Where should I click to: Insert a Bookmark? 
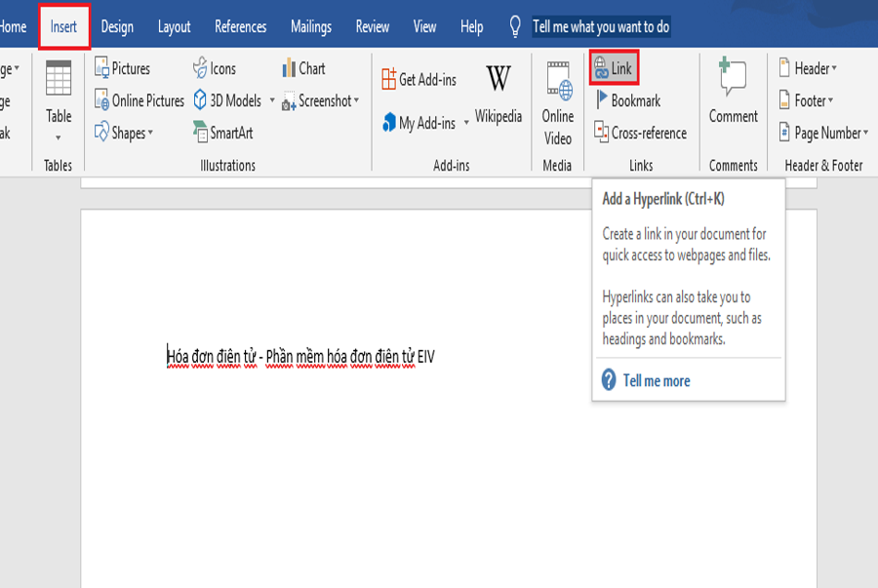pyautogui.click(x=627, y=100)
